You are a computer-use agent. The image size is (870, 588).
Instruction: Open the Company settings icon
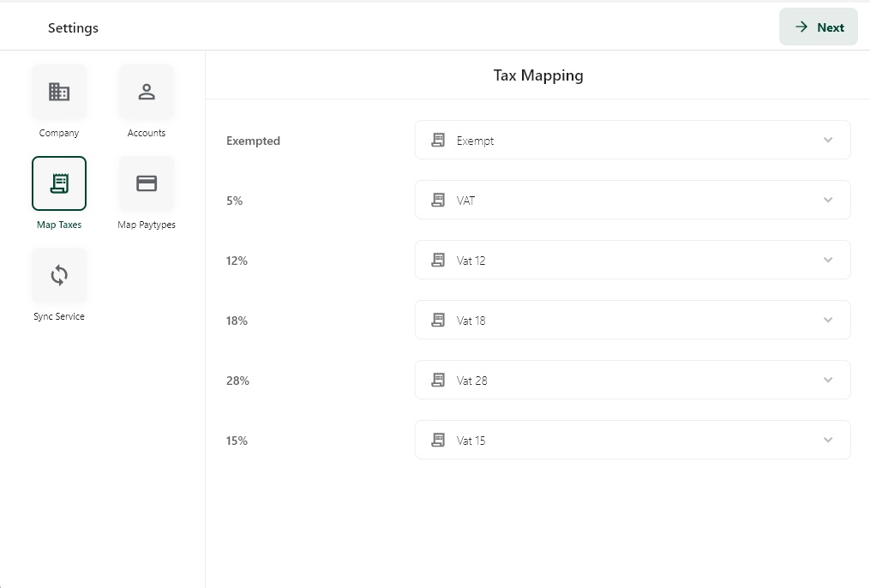(x=59, y=92)
